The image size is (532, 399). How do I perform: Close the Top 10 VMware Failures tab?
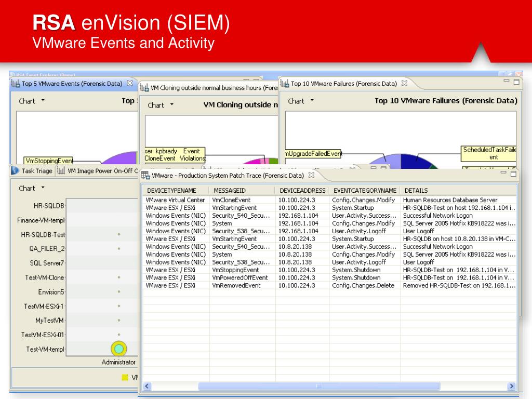pyautogui.click(x=404, y=83)
